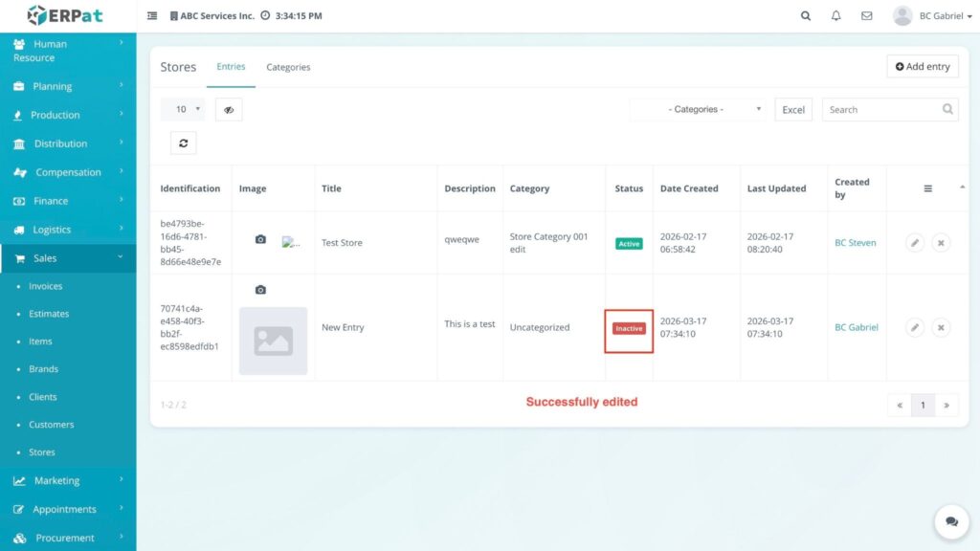Open the notifications bell
This screenshot has width=980, height=551.
(835, 16)
